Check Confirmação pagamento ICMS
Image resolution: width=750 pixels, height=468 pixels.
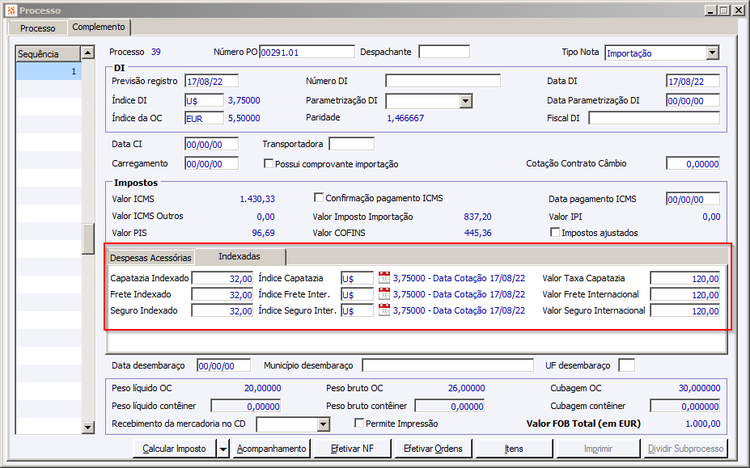click(319, 198)
